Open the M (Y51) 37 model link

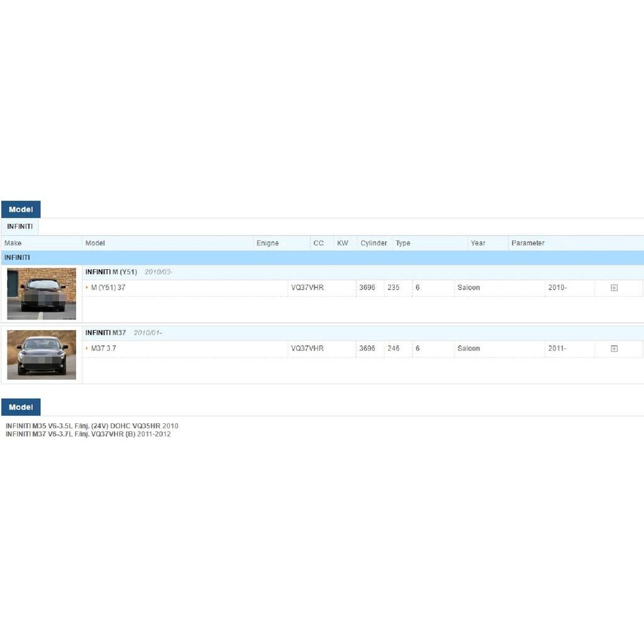pyautogui.click(x=108, y=287)
